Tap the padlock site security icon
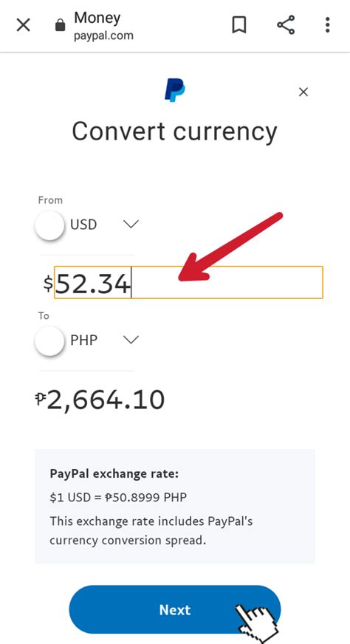Screen dimensions: 350x644 tap(60, 25)
